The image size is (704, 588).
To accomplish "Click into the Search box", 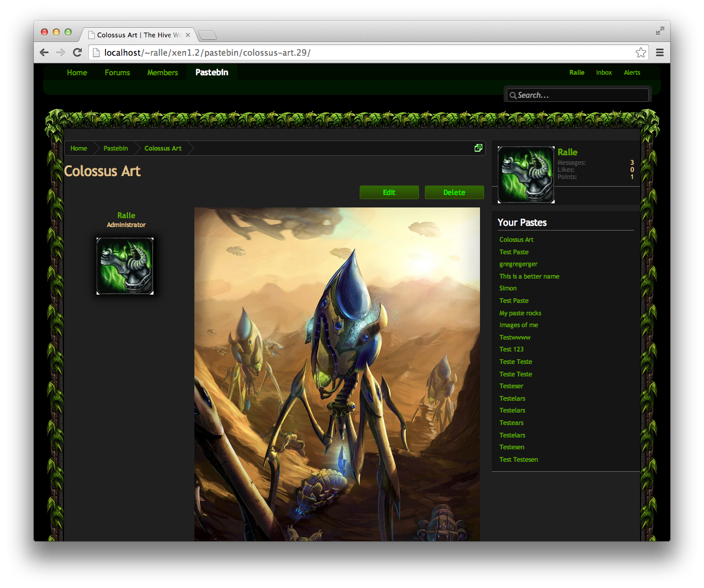I will point(577,95).
